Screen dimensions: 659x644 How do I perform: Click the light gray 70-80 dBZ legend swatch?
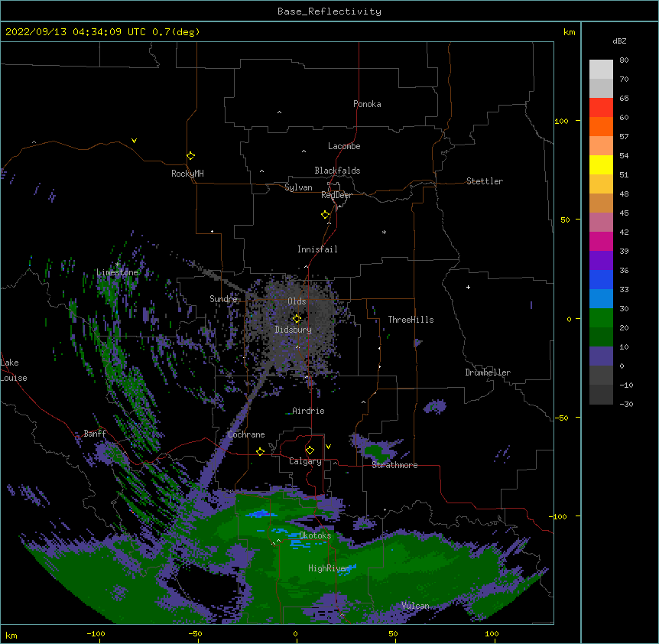click(x=601, y=70)
